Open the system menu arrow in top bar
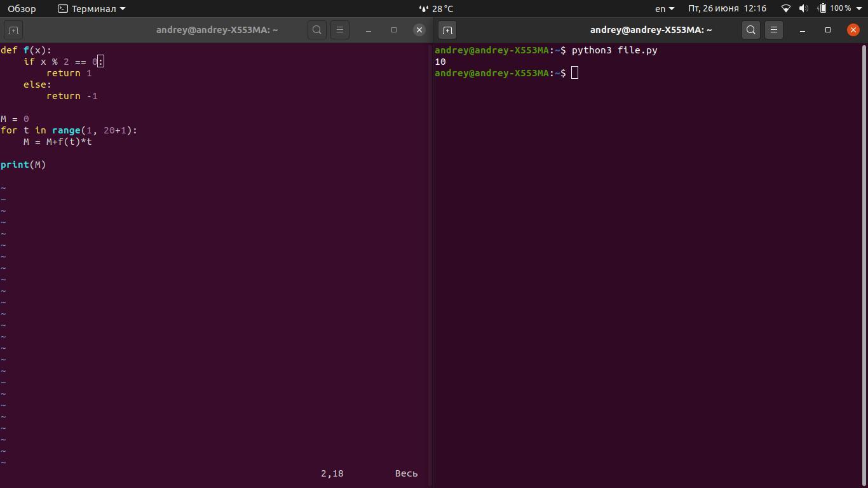The height and width of the screenshot is (488, 868). pyautogui.click(x=858, y=9)
